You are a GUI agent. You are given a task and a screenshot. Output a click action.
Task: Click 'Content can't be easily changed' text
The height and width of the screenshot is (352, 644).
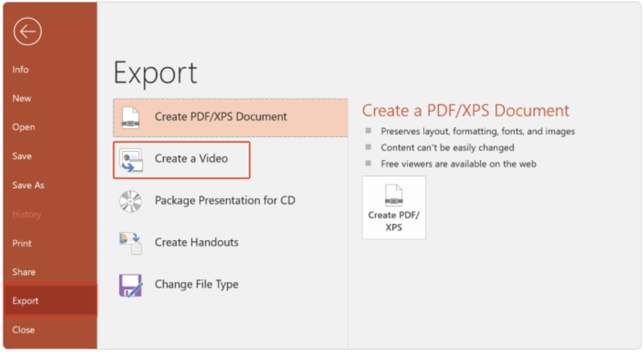[x=447, y=148]
